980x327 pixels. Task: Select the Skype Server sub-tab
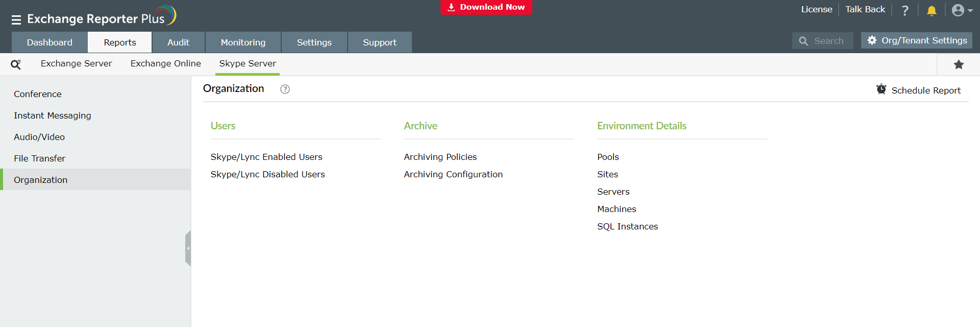(x=248, y=63)
